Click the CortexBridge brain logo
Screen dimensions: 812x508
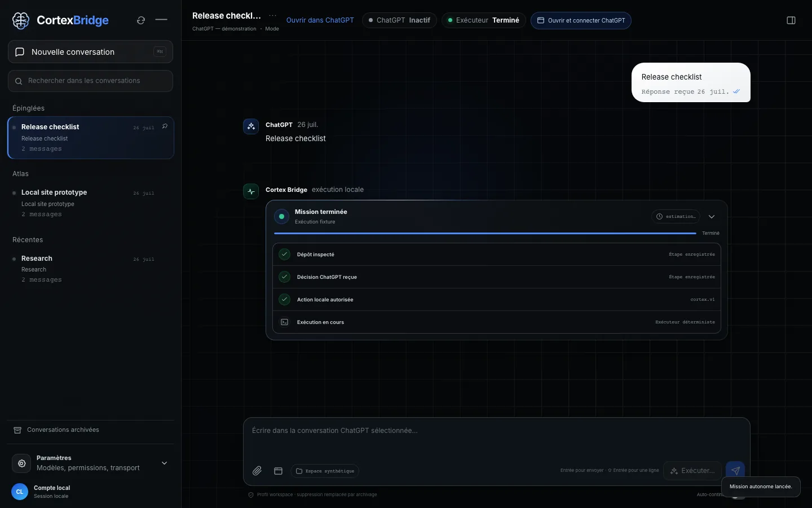tap(21, 20)
